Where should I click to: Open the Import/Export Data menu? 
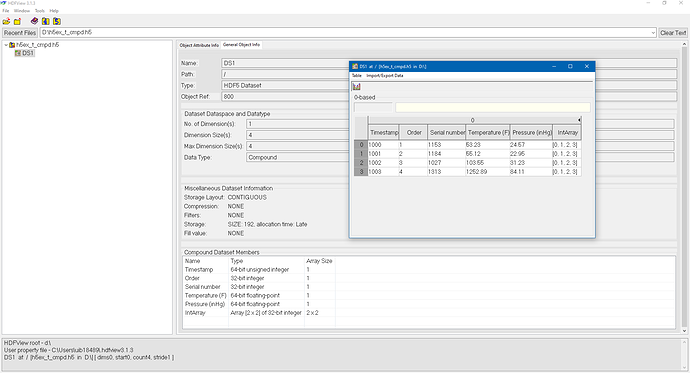click(385, 76)
